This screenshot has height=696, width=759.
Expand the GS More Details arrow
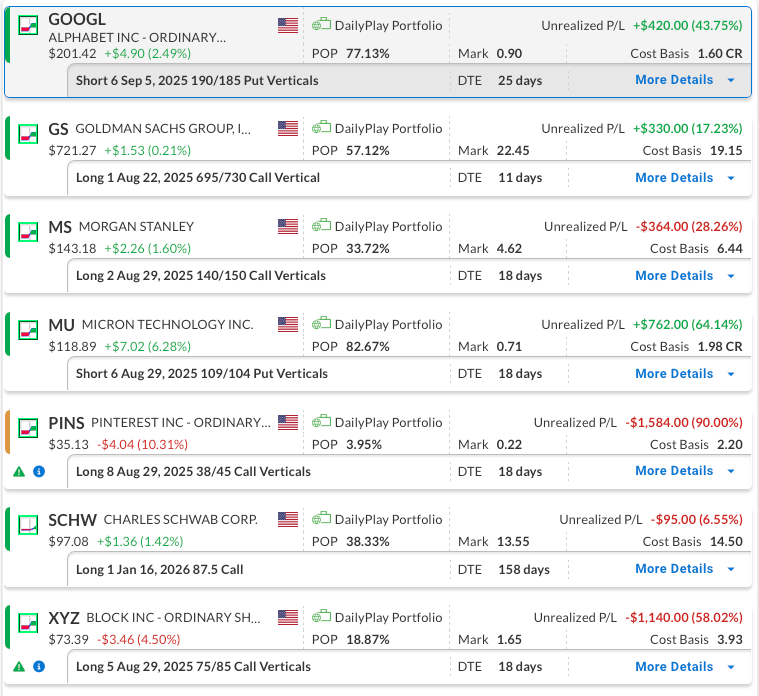[x=731, y=178]
